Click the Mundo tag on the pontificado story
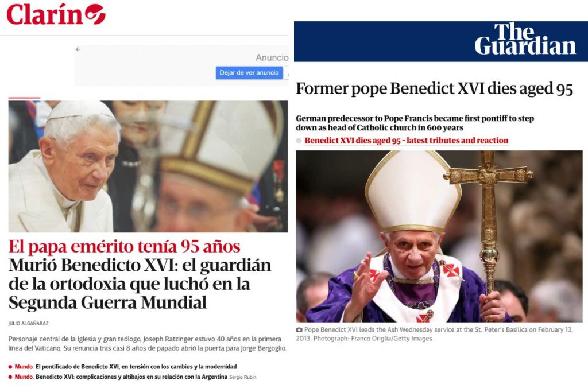 click(x=24, y=367)
